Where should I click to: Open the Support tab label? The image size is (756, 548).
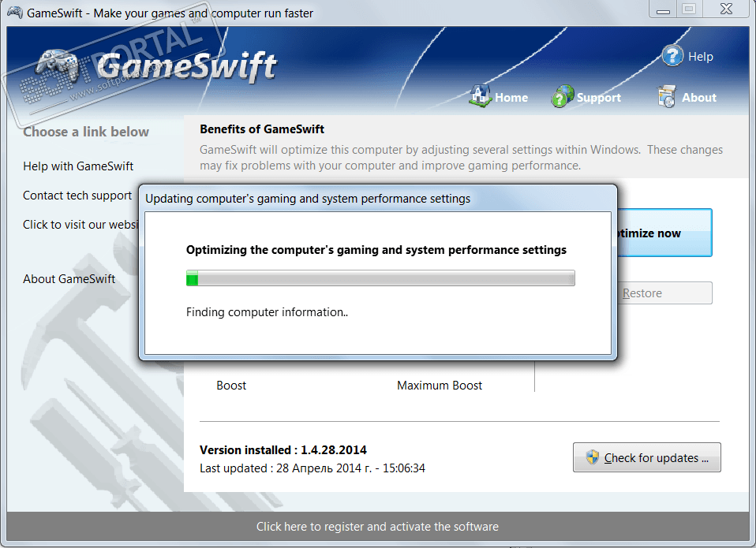coord(599,98)
